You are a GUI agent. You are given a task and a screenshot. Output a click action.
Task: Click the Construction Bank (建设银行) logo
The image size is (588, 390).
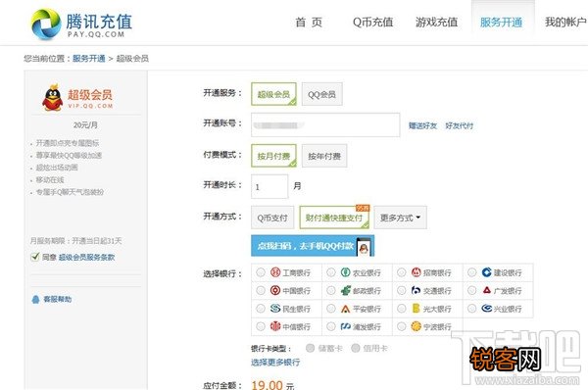[x=486, y=272]
